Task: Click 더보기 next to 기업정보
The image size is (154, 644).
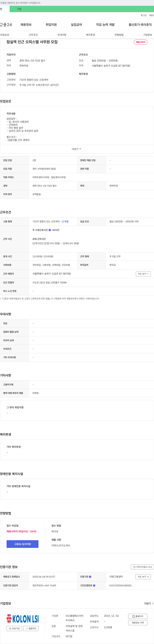Action: click(149, 603)
